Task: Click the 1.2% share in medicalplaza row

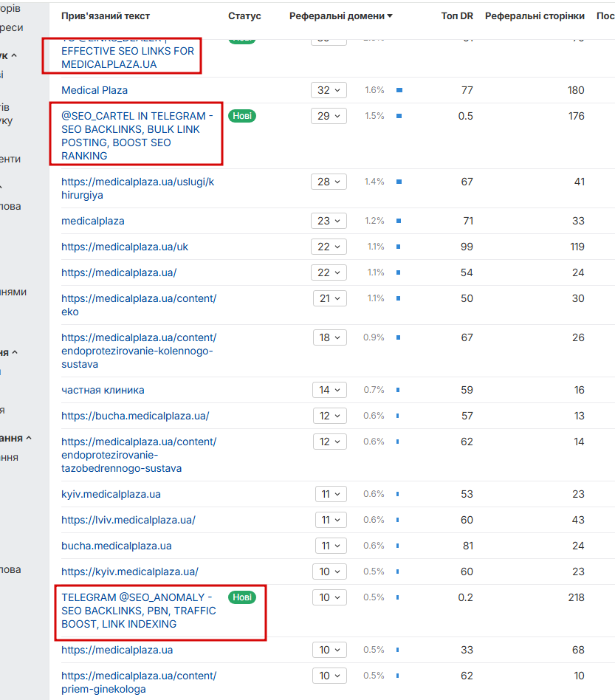Action: 374,221
